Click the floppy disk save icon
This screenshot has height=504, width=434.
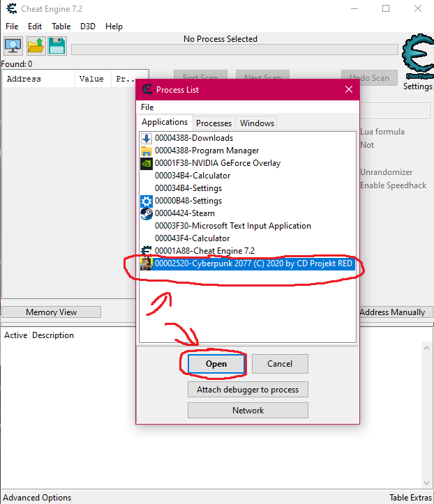click(x=57, y=46)
